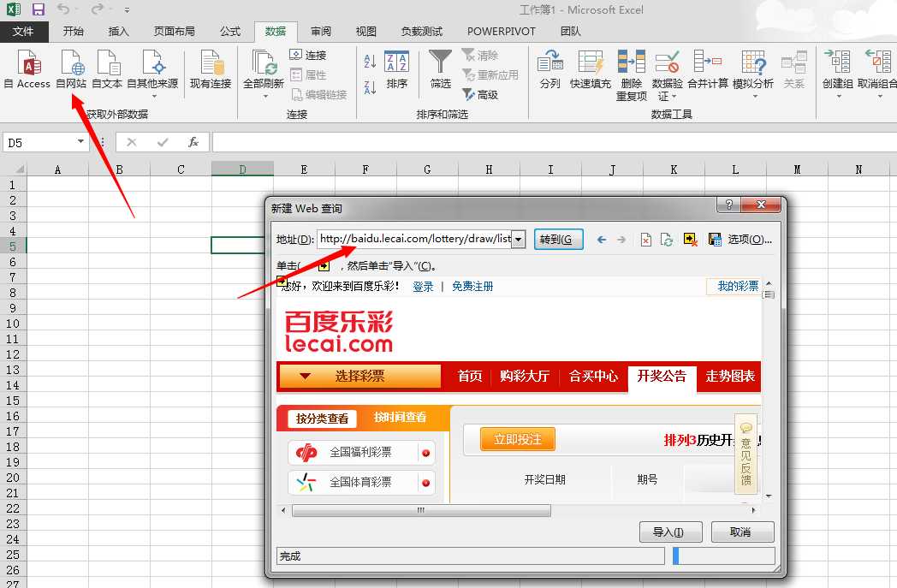Switch to Page Layout (页面布局) tab
This screenshot has width=897, height=588.
pyautogui.click(x=174, y=32)
